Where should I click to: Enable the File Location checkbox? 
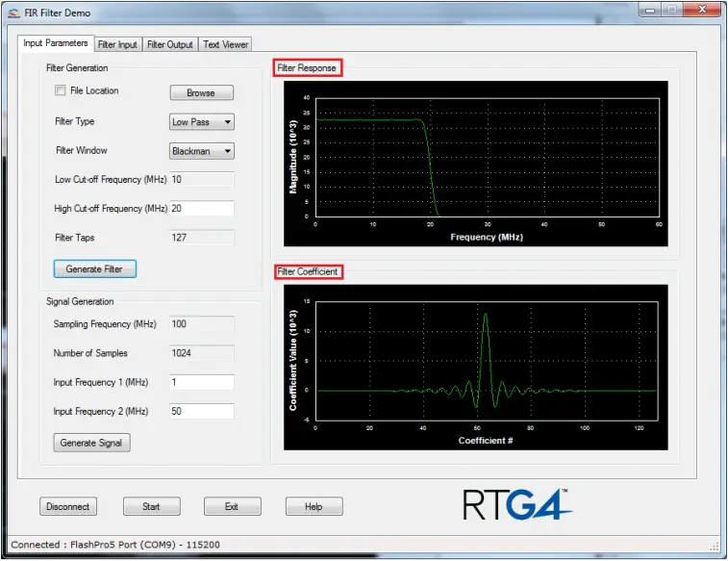[61, 90]
